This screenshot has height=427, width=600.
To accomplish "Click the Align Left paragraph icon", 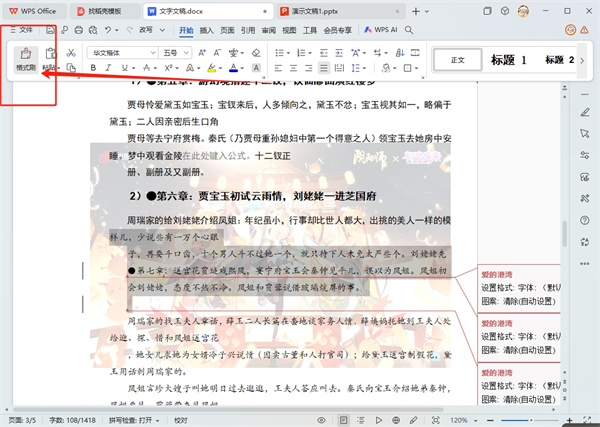I will [x=278, y=68].
